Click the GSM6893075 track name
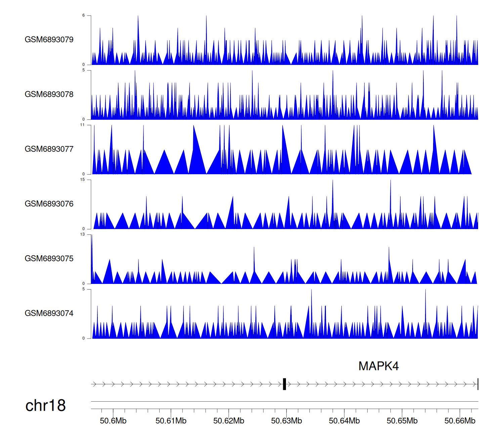504x444 pixels. (x=49, y=259)
